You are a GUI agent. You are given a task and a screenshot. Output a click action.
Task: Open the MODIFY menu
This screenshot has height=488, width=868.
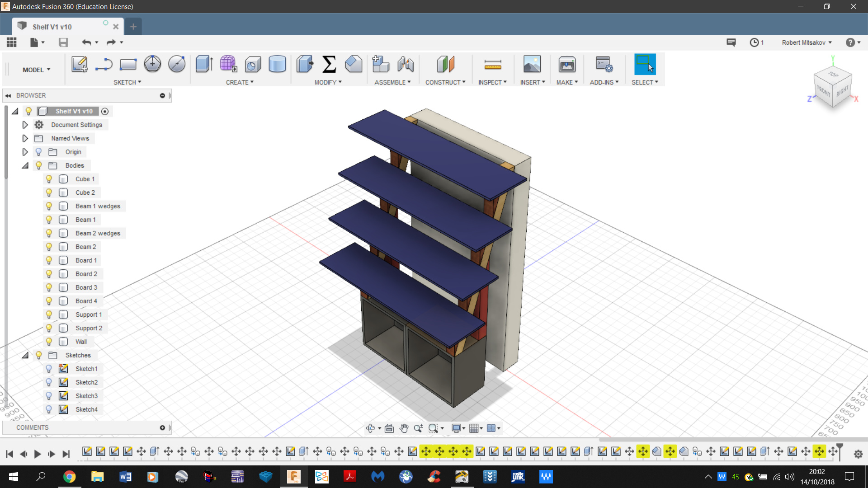pos(328,82)
